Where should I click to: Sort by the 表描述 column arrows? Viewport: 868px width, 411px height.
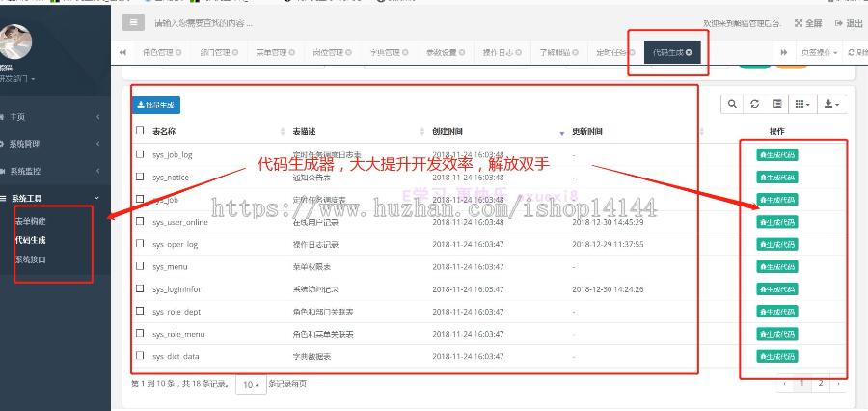point(424,132)
